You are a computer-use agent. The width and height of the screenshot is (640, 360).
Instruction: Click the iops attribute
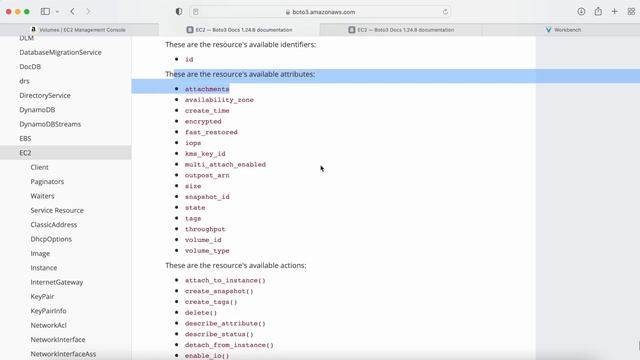[x=193, y=143]
